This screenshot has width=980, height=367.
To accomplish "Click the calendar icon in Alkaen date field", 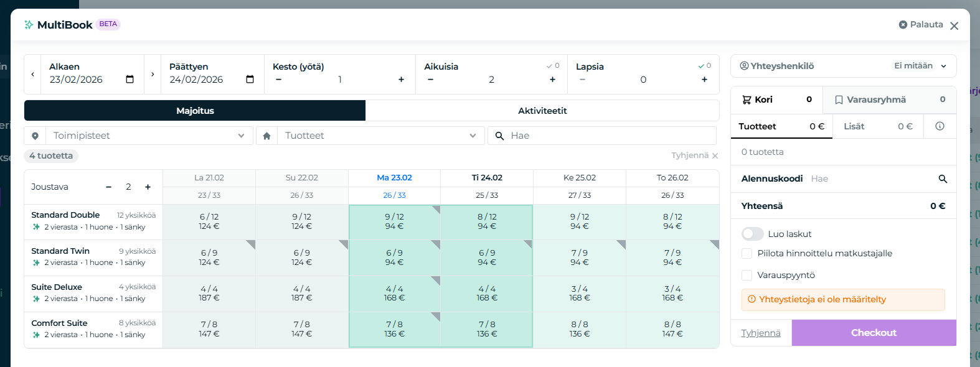I will coord(130,80).
